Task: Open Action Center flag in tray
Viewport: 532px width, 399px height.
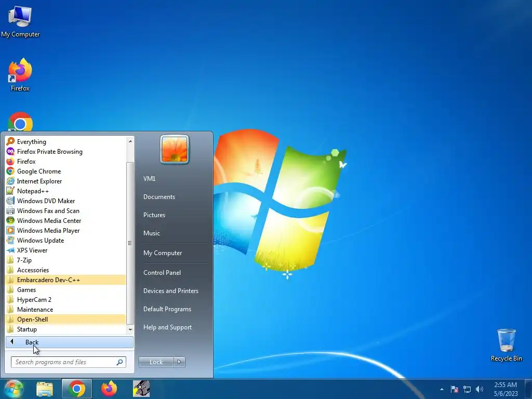Action: (455, 389)
